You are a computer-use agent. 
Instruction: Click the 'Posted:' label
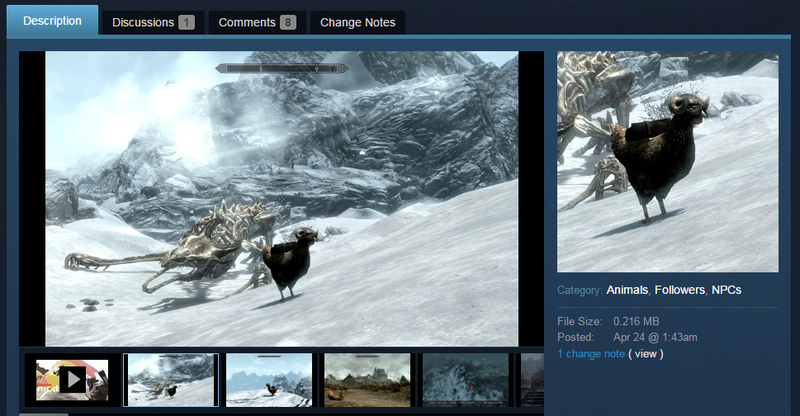576,337
